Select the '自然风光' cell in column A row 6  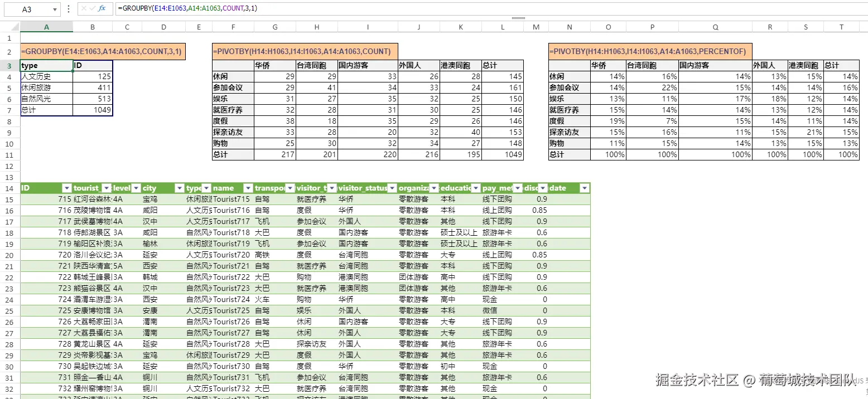point(46,99)
